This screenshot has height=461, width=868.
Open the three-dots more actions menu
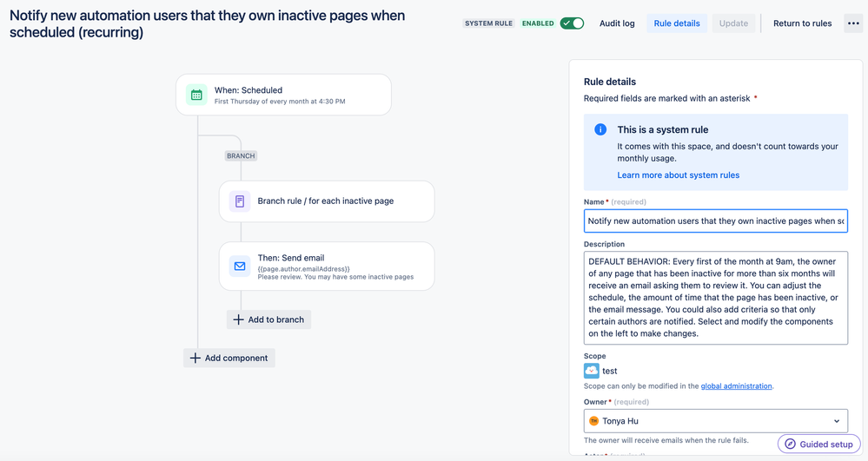point(853,23)
